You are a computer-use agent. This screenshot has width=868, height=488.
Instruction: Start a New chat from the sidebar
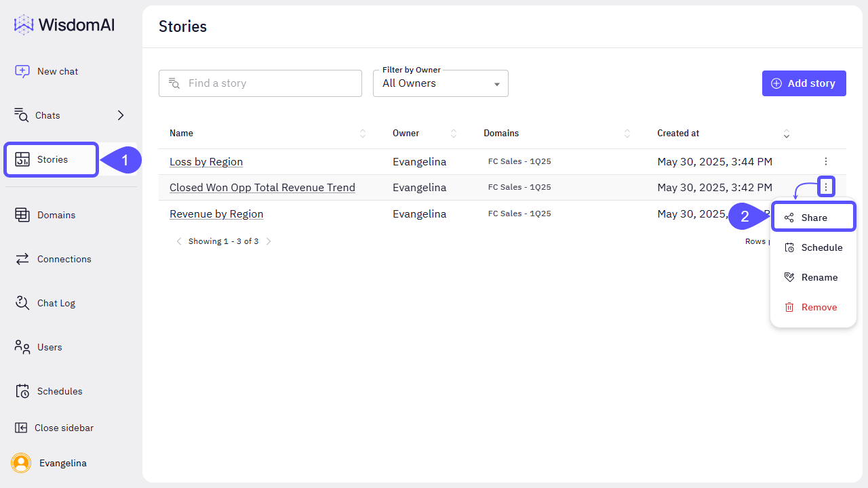pyautogui.click(x=46, y=71)
